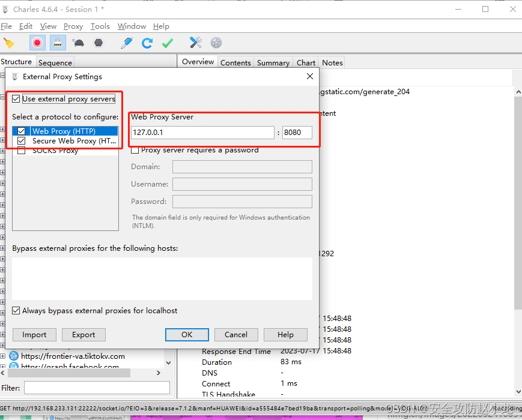
Task: Click the blue Repeat arrow icon
Action: pyautogui.click(x=147, y=43)
